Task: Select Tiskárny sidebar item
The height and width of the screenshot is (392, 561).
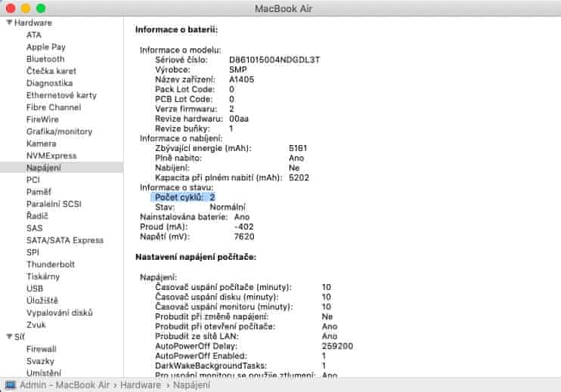Action: (43, 276)
